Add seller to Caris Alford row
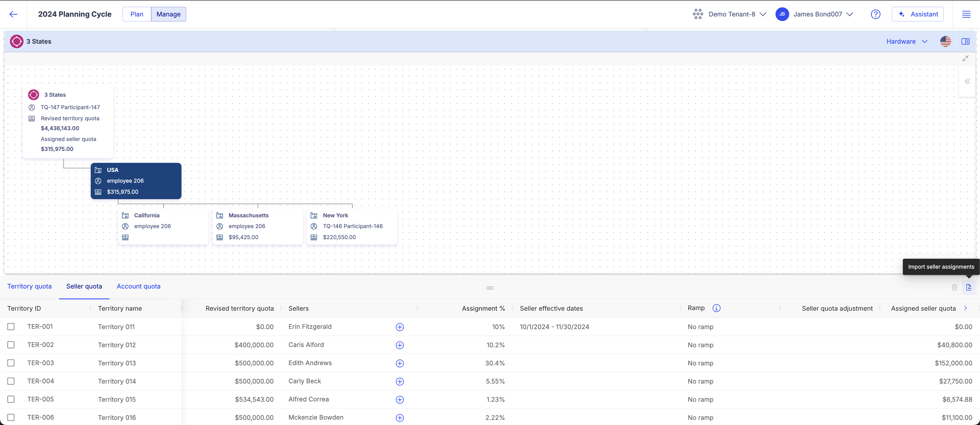Screen dimensions: 980x425 point(400,345)
